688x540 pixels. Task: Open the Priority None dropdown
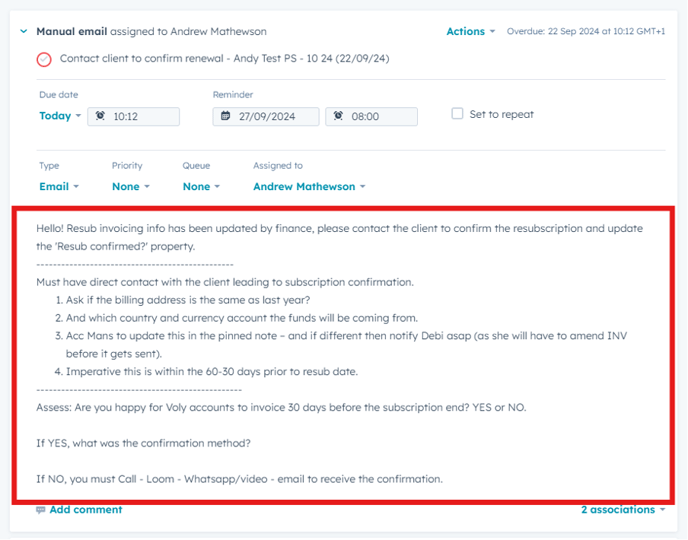(131, 186)
